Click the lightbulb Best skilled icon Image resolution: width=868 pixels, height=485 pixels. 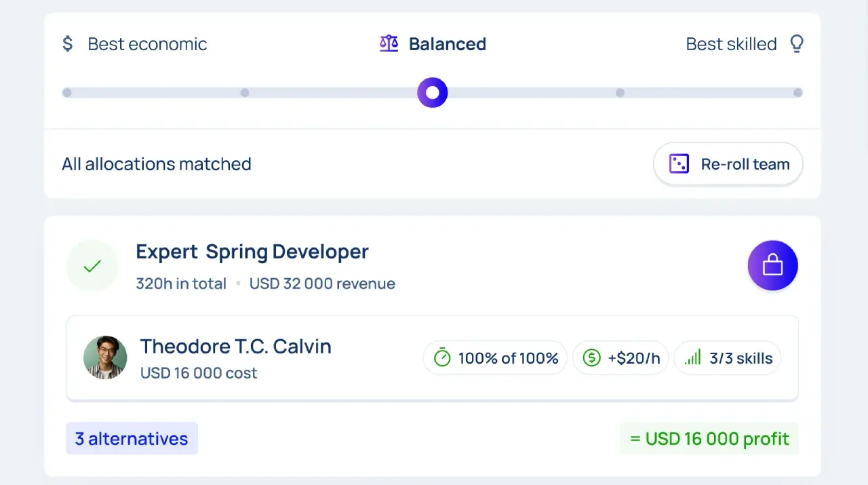pos(797,44)
